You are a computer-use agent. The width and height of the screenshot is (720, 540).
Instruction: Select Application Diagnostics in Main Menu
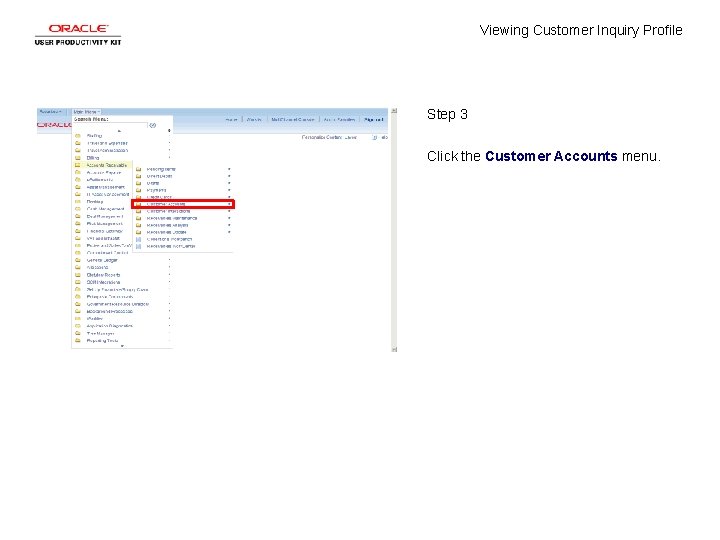[110, 326]
